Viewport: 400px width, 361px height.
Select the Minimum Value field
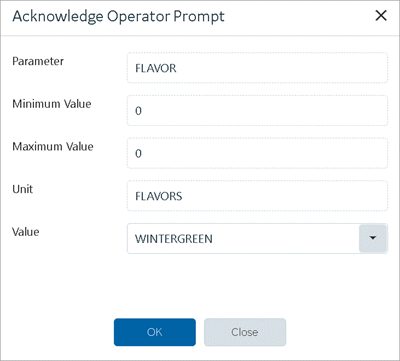[x=257, y=110]
